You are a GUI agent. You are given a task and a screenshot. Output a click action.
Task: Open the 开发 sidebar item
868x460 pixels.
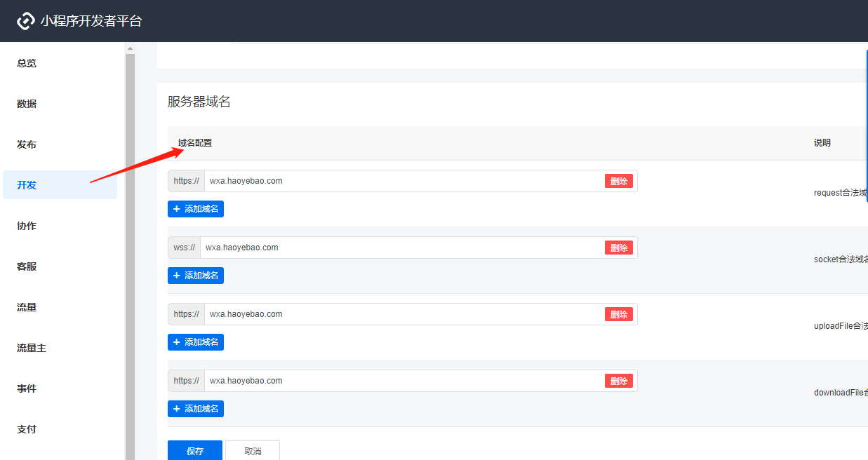(27, 185)
